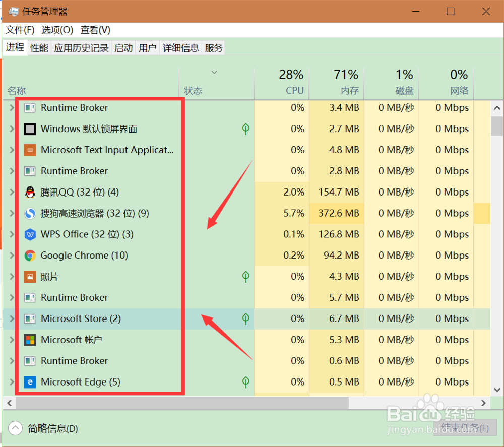Viewport: 504px width, 447px height.
Task: Click the vertical scrollbar thumb
Action: click(497, 125)
